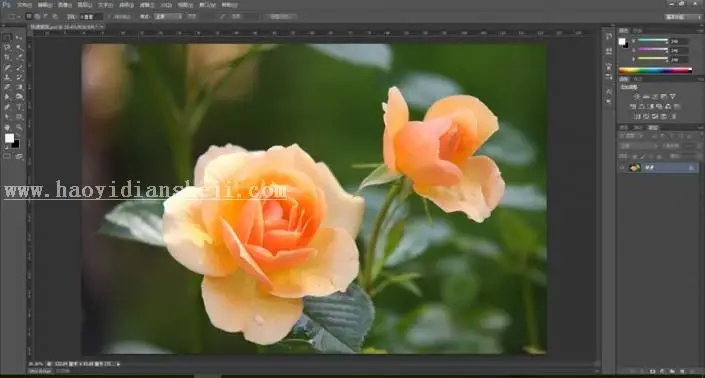Toggle Quick Mask mode in toolbox
Viewport: 705px width, 378px height.
pos(7,156)
